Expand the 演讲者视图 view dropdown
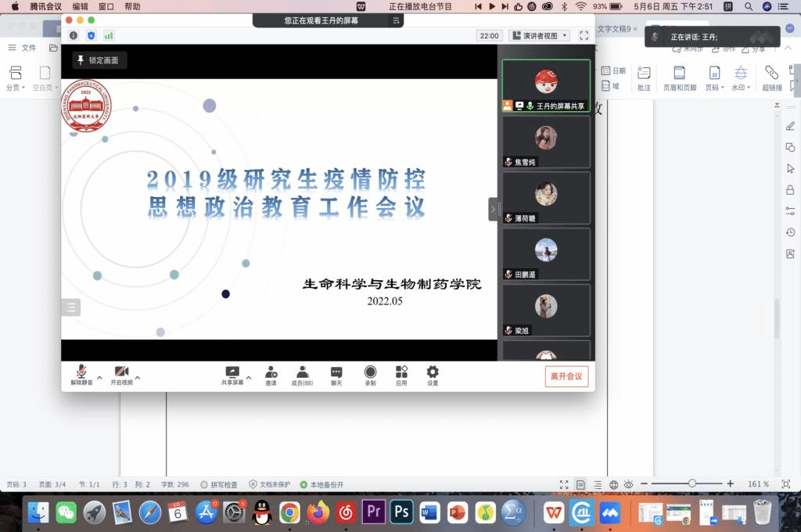This screenshot has width=801, height=532. (x=539, y=35)
